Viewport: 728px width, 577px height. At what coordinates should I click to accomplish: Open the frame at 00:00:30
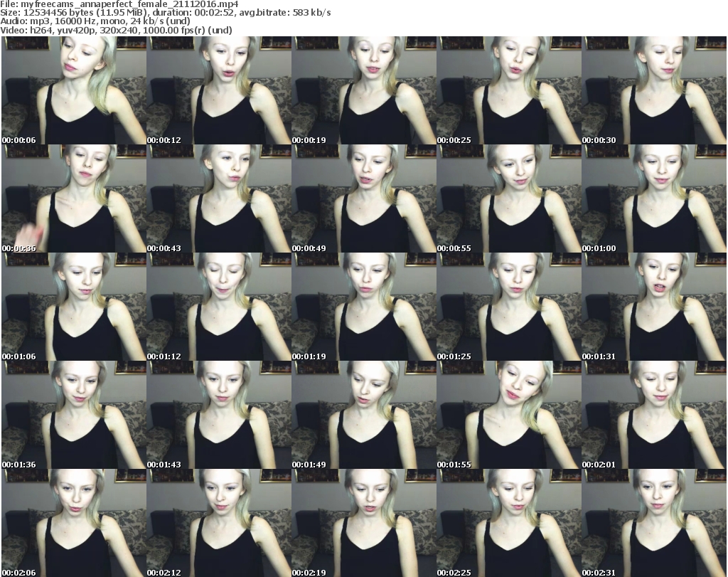(x=654, y=90)
